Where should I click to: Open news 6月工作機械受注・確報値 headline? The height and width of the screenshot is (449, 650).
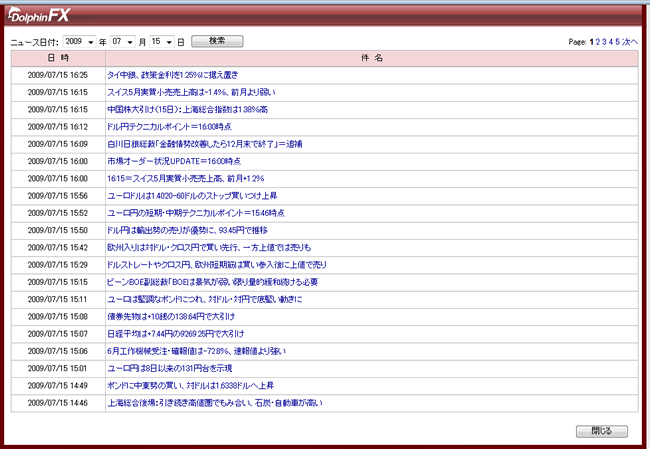click(196, 351)
